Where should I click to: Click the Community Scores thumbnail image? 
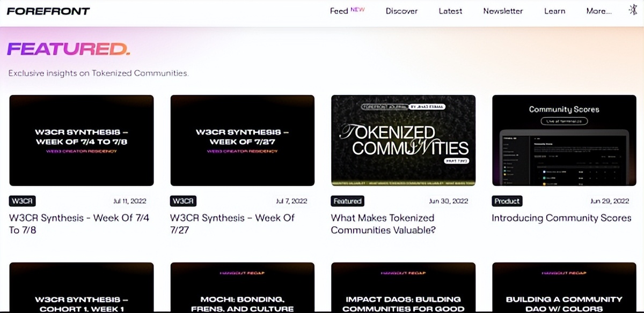pyautogui.click(x=564, y=140)
